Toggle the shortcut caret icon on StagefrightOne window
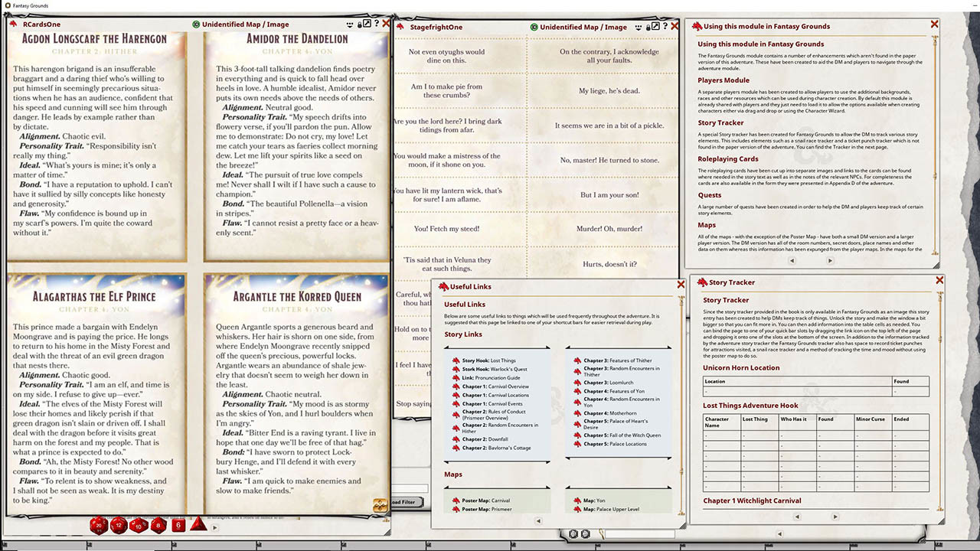This screenshot has width=980, height=551. 639,26
